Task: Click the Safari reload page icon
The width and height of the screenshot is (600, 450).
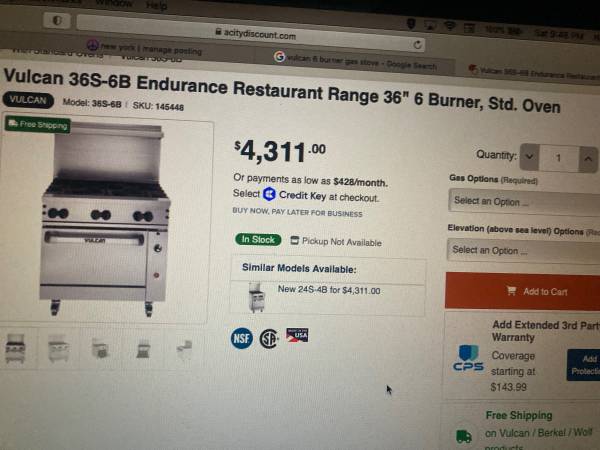Action: pyautogui.click(x=417, y=44)
